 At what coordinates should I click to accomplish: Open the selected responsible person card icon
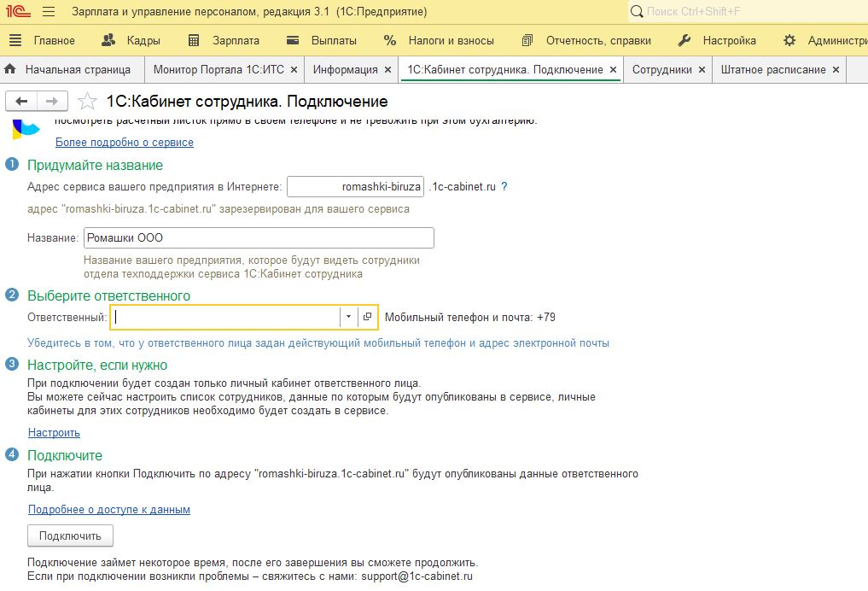click(x=368, y=317)
